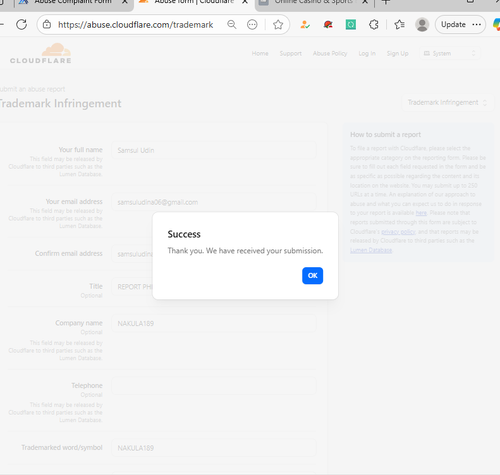Click the green extension icon in toolbar

351,24
